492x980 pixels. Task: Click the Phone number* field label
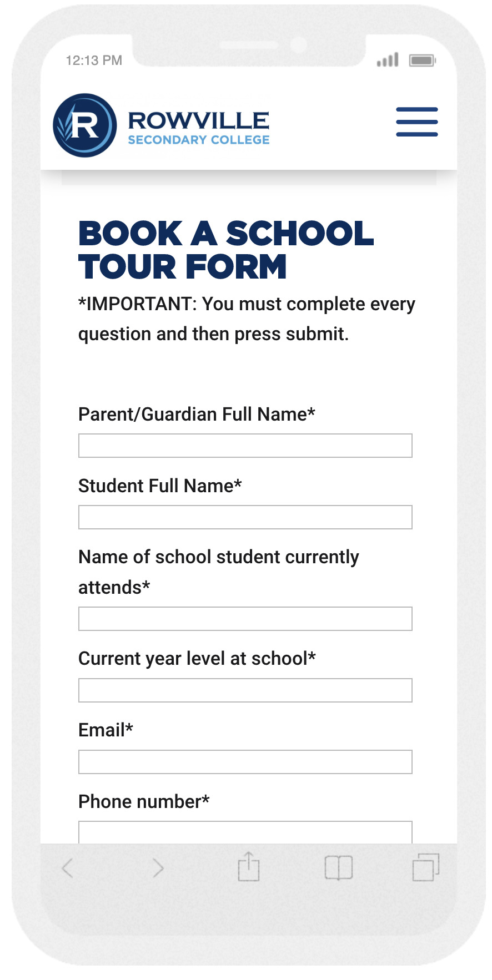pos(144,802)
